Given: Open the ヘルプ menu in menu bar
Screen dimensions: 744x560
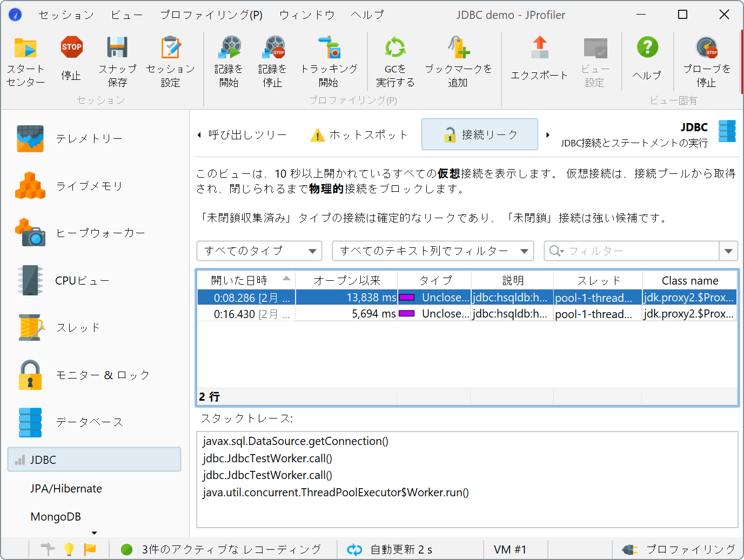Looking at the screenshot, I should click(367, 15).
